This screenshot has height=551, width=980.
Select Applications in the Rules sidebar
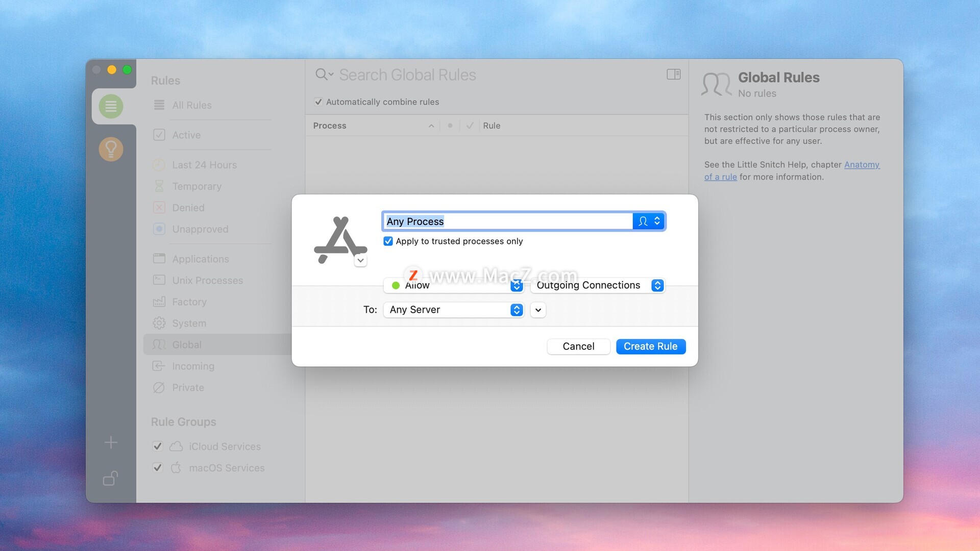point(200,259)
